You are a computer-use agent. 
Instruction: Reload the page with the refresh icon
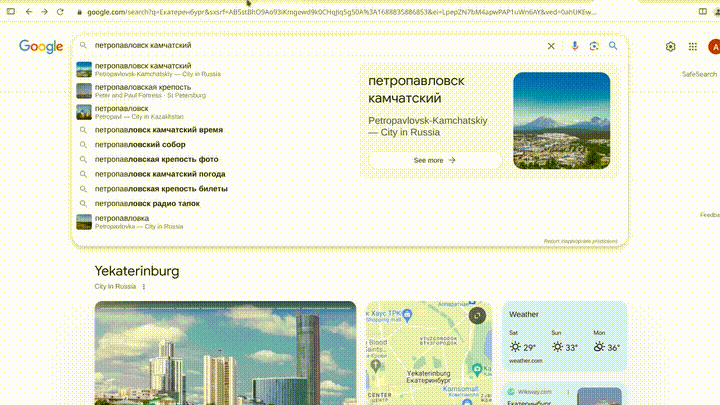[60, 12]
